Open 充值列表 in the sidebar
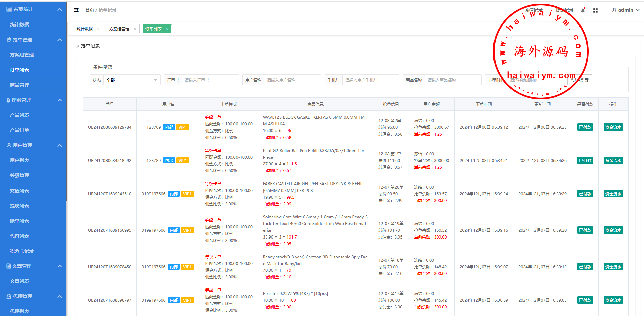This screenshot has width=644, height=316. pos(19,191)
